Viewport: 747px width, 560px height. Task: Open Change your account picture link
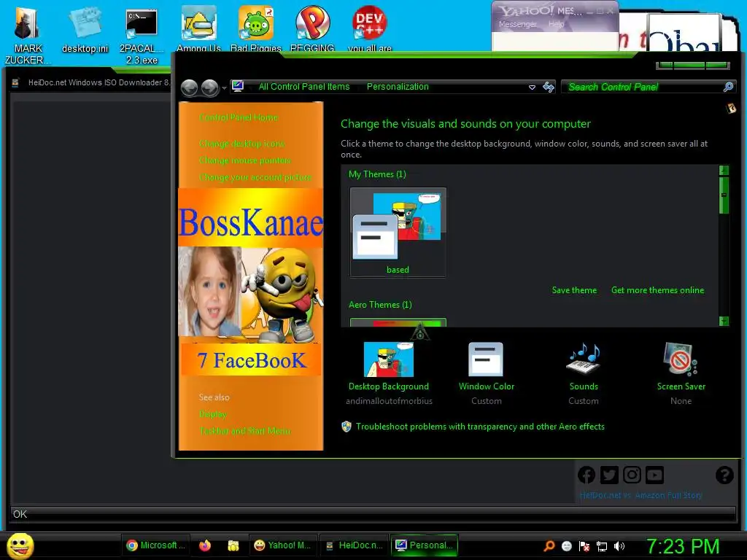[x=255, y=177]
